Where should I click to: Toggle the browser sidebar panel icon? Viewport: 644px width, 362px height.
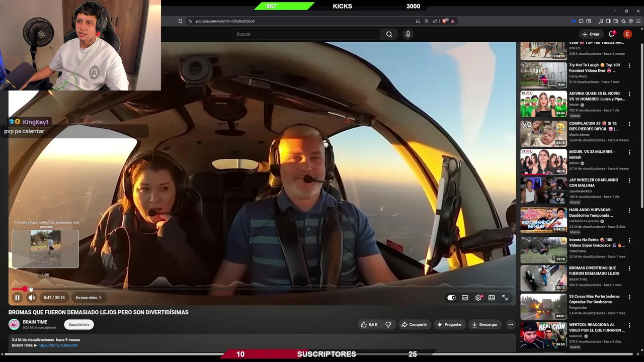608,21
